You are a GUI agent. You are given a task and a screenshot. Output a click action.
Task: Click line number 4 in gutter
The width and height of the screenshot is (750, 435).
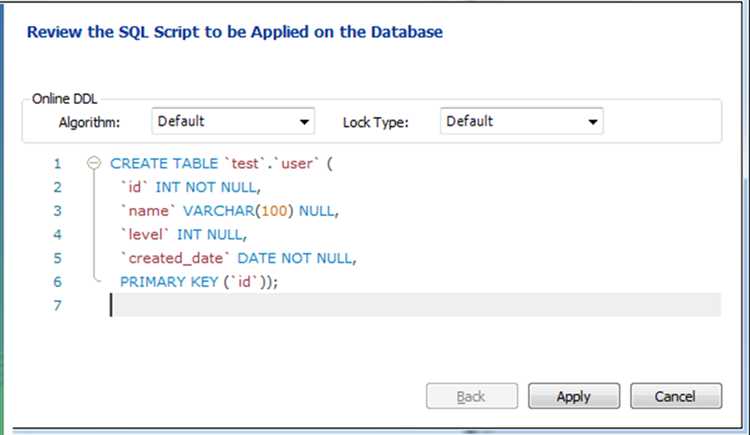pos(57,234)
